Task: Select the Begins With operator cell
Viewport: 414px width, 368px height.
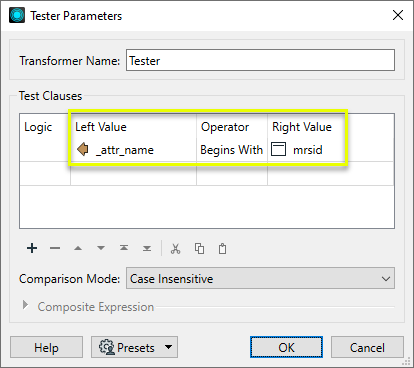Action: click(232, 150)
